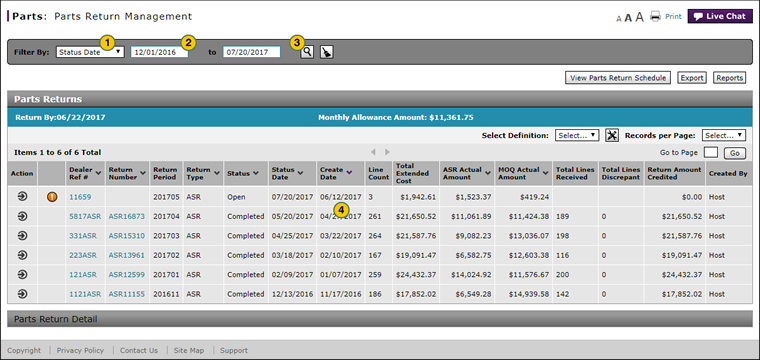The image size is (760, 360).
Task: Open Support footer link
Action: tap(234, 350)
